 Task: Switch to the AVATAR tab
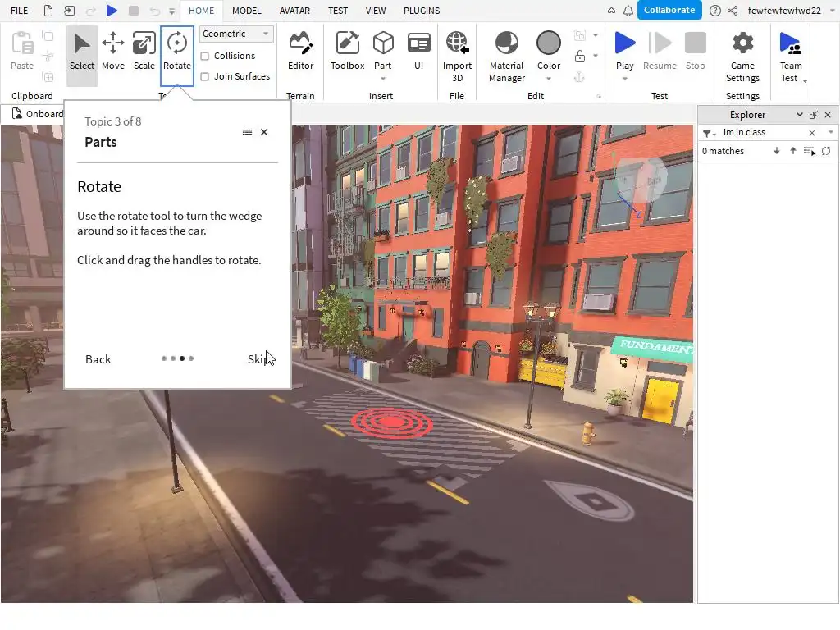pos(294,11)
